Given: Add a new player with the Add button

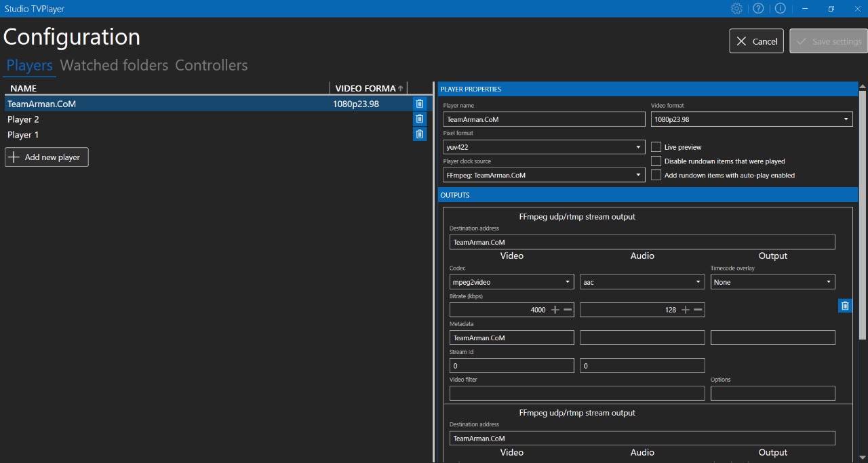Looking at the screenshot, I should pyautogui.click(x=47, y=157).
